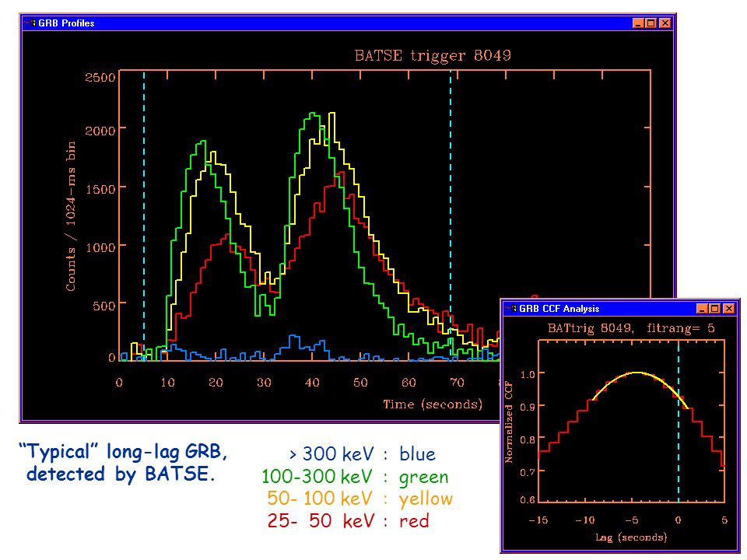Click the 'detected by BATSE.' caption line

click(121, 474)
